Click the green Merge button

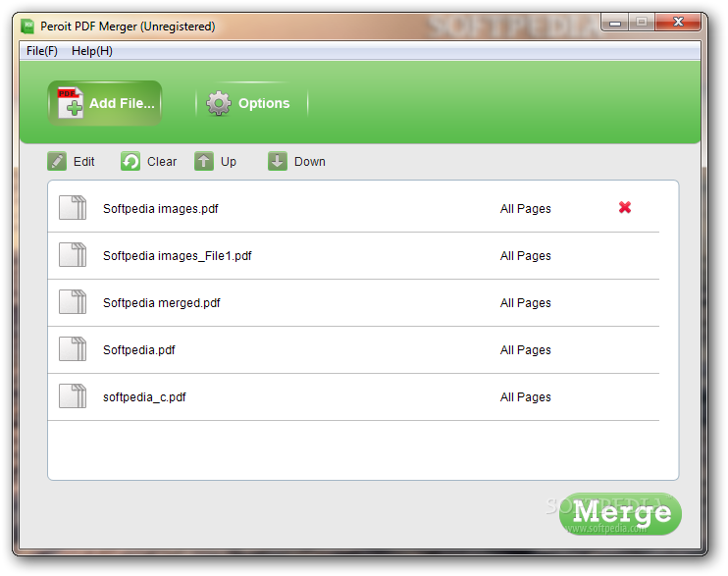(620, 514)
